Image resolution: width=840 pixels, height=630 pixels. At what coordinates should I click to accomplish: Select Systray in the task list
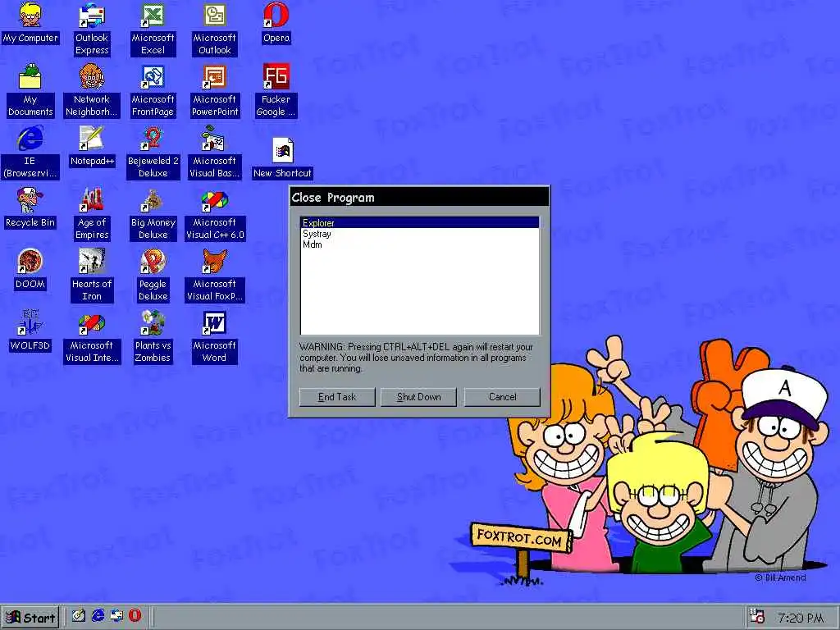(419, 234)
